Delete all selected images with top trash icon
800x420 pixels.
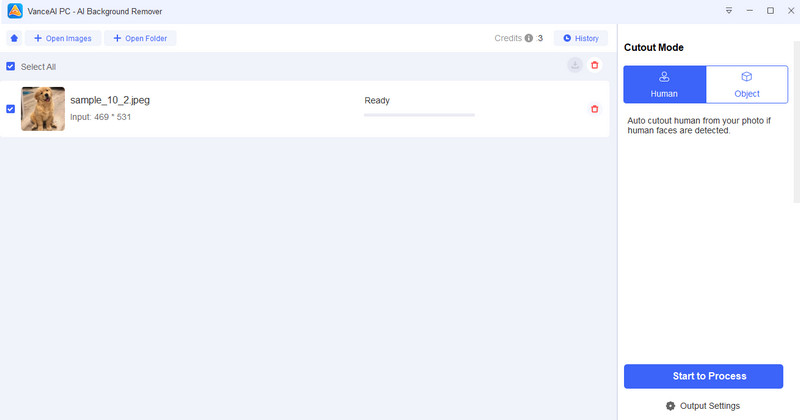(595, 65)
